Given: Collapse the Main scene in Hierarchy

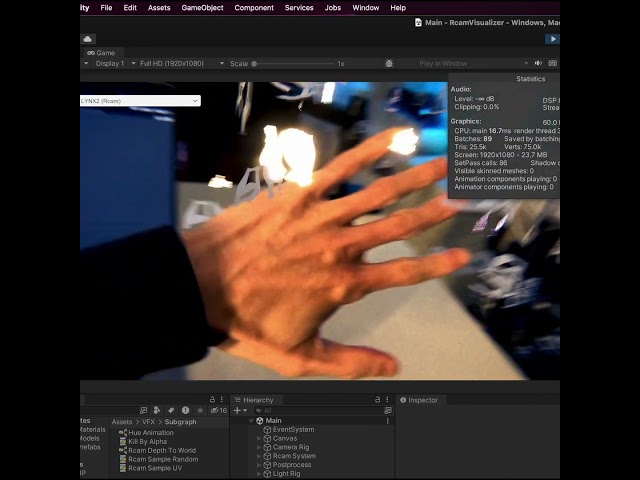Looking at the screenshot, I should [x=251, y=421].
